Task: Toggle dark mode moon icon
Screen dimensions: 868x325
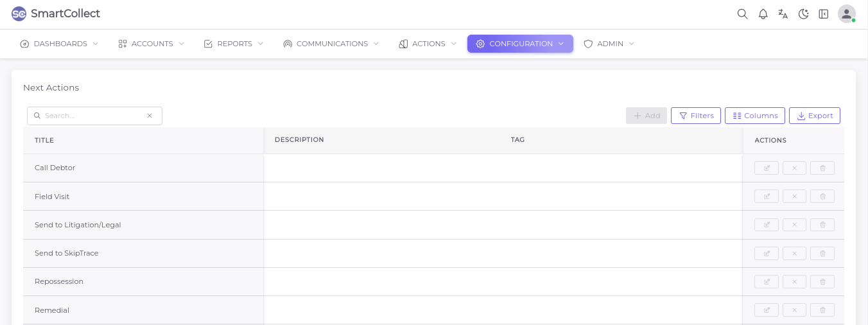Action: click(x=803, y=14)
